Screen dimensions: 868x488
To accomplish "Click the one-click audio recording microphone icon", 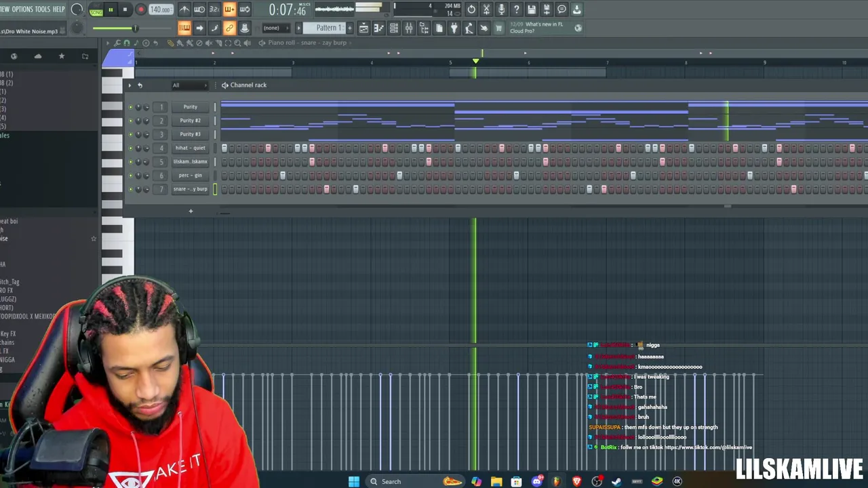I will click(501, 9).
